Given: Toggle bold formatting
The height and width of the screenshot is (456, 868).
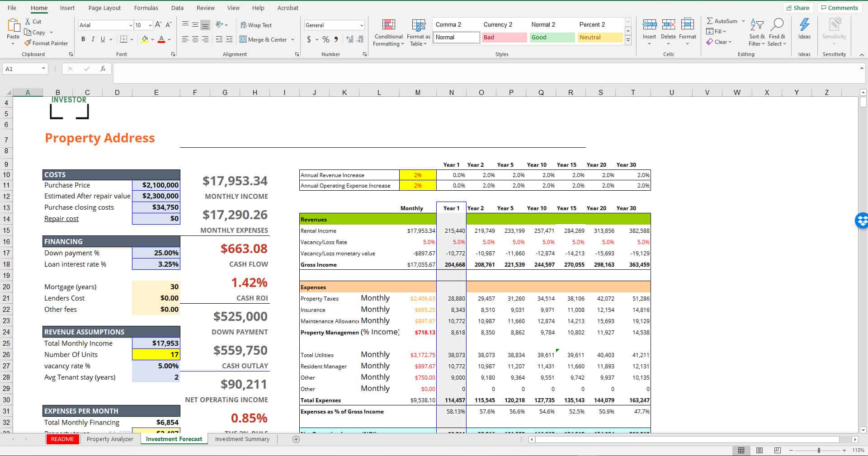Looking at the screenshot, I should [83, 39].
